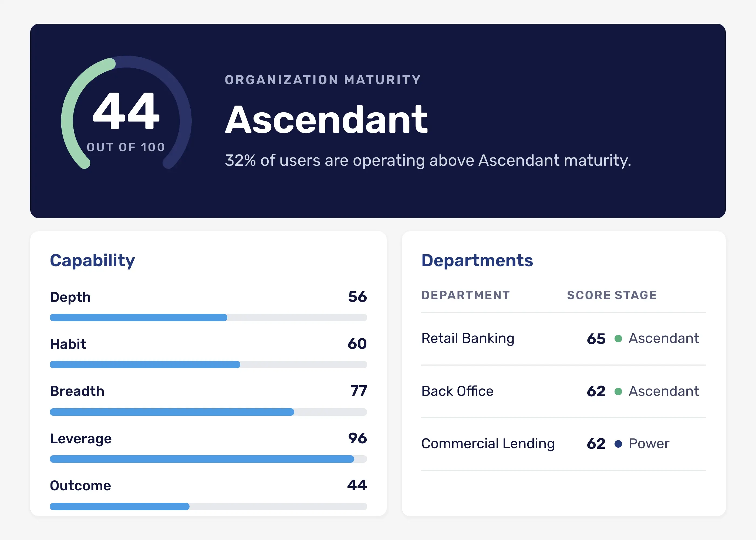Image resolution: width=756 pixels, height=540 pixels.
Task: Click the 32% of users summary sentence
Action: pyautogui.click(x=428, y=161)
